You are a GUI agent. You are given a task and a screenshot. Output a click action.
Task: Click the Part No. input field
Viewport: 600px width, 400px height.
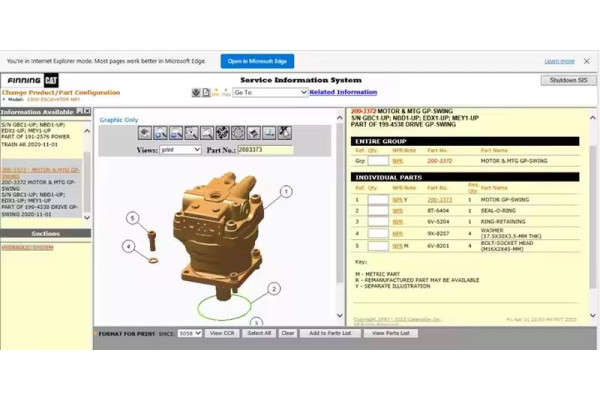coord(263,150)
